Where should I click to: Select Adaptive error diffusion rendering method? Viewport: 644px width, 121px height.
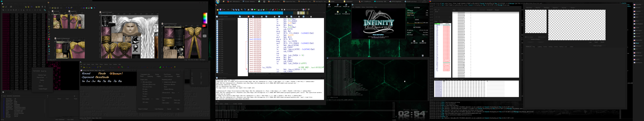point(169,82)
